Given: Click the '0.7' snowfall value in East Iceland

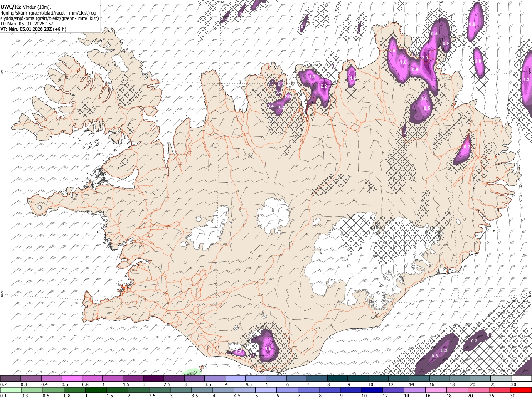Looking at the screenshot, I should tap(467, 147).
